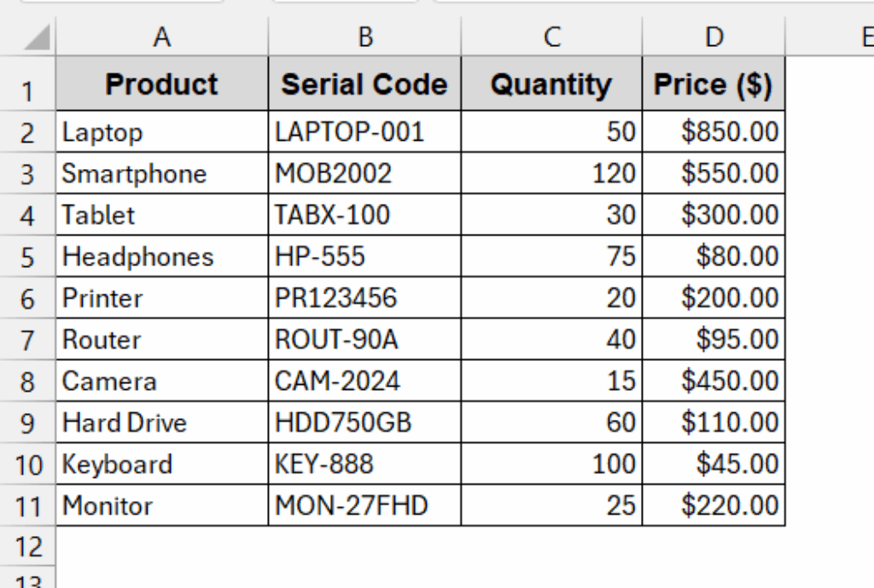
Task: Click the cell containing Monitor
Action: (162, 505)
